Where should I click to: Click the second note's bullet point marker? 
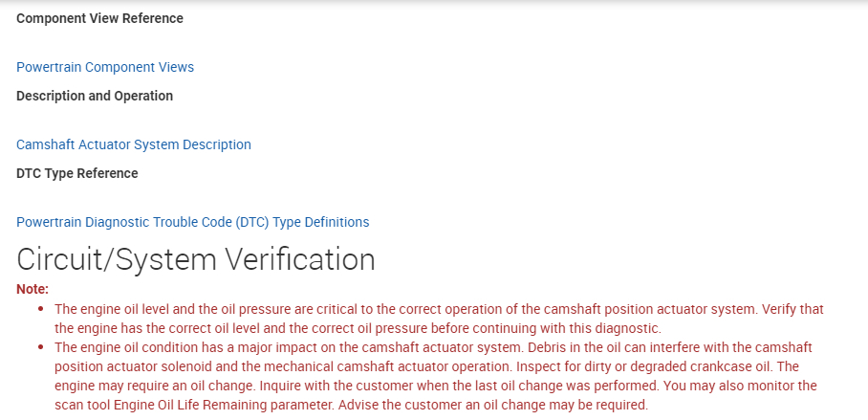pos(40,348)
